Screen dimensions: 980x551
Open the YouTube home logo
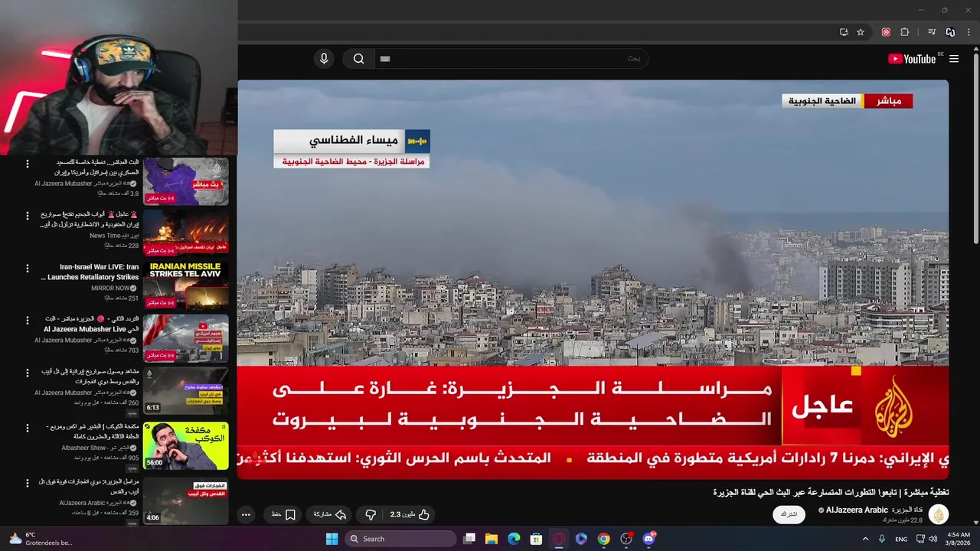[x=912, y=59]
